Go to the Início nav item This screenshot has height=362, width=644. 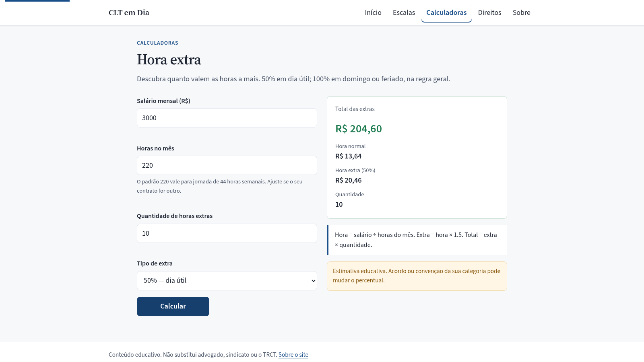(x=373, y=12)
